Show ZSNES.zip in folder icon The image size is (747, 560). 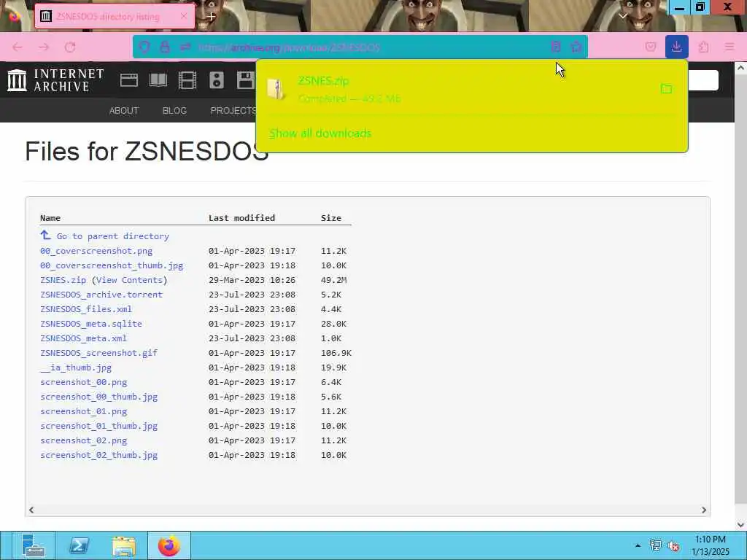point(666,88)
